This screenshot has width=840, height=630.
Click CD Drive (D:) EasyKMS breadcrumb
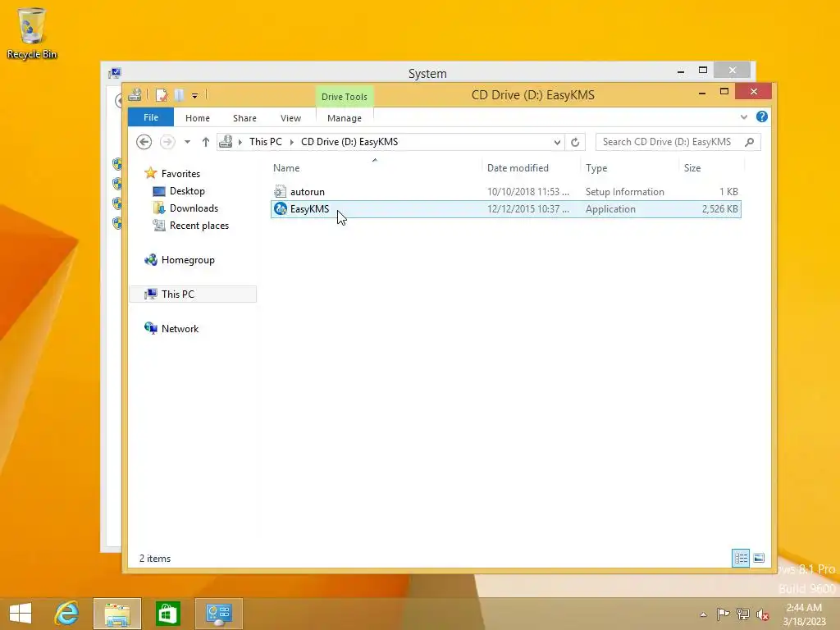349,142
